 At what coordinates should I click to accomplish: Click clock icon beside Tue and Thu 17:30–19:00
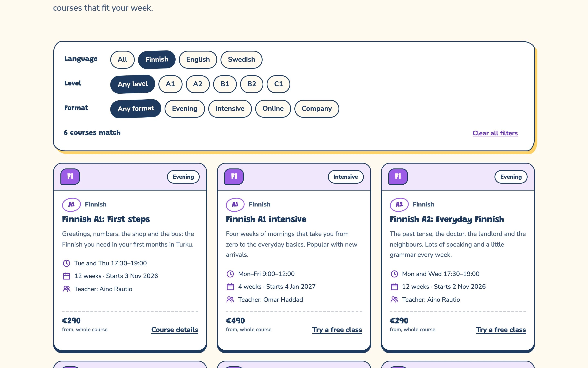click(x=67, y=263)
